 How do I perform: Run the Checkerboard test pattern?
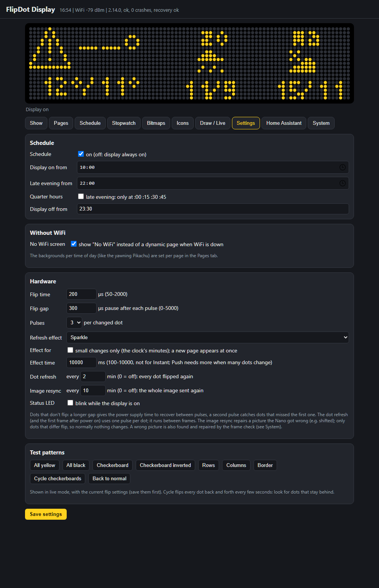point(113,465)
